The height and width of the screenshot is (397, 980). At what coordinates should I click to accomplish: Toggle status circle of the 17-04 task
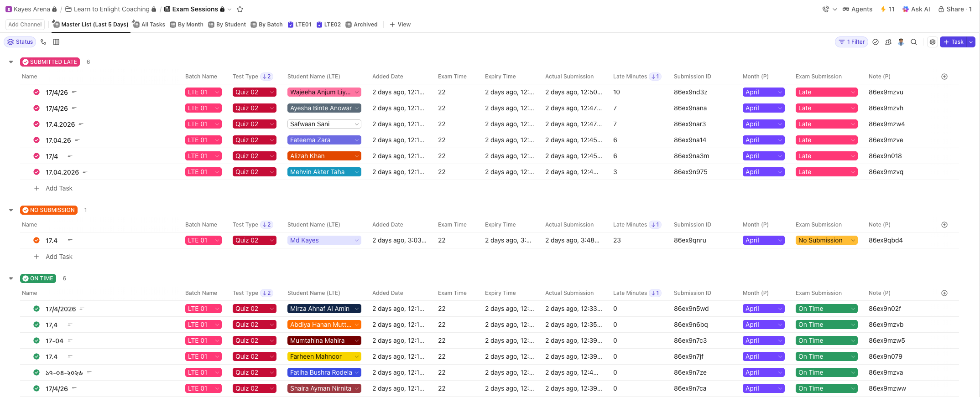pyautogui.click(x=36, y=340)
